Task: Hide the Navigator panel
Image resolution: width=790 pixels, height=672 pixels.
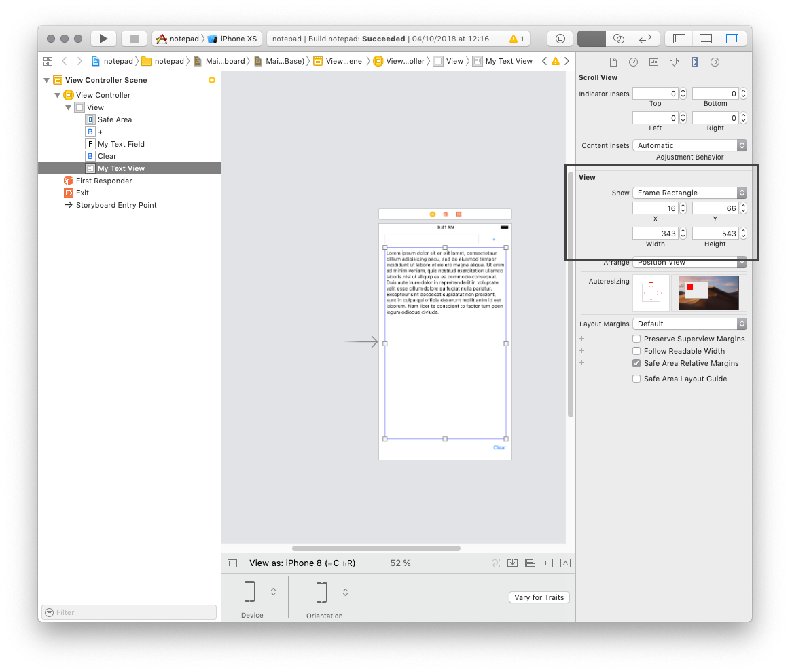Action: (x=679, y=39)
